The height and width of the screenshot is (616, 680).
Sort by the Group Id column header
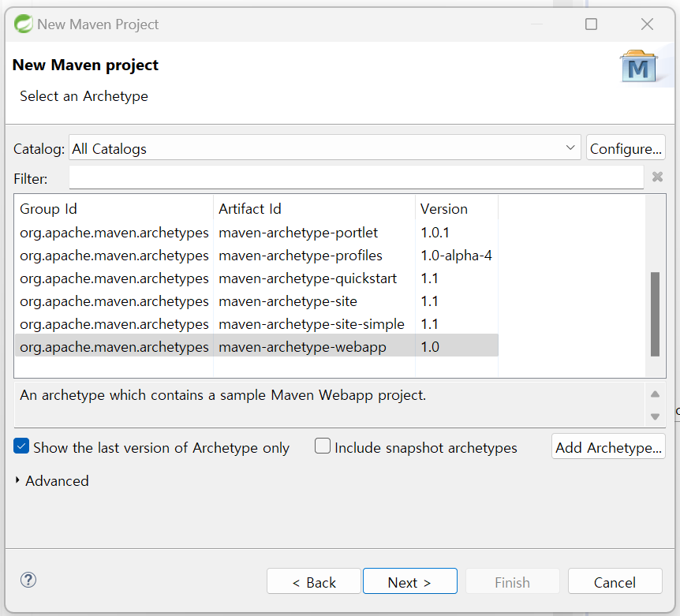click(x=114, y=209)
